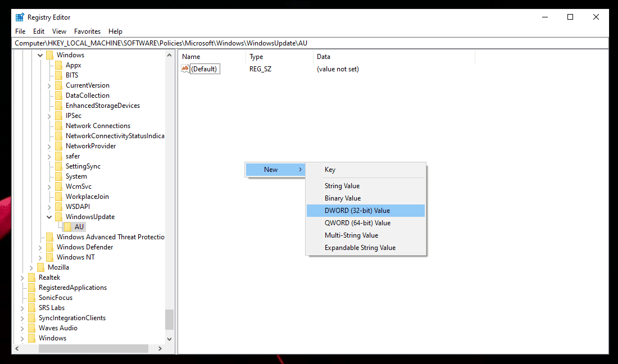The height and width of the screenshot is (364, 618).
Task: Click the Name column header
Action: (212, 57)
